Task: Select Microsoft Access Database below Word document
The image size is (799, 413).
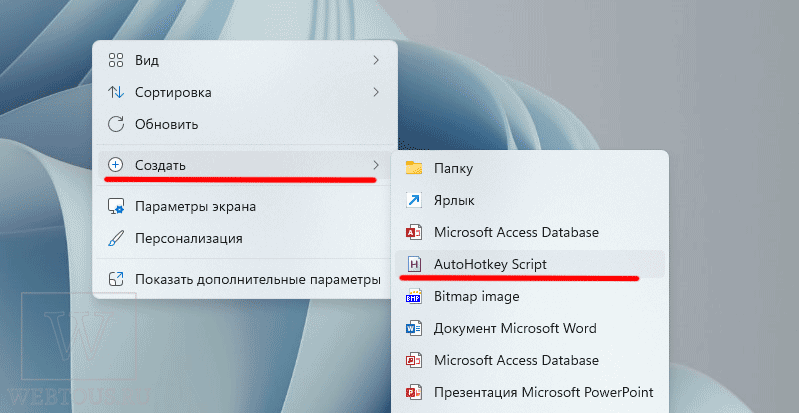Action: click(x=530, y=360)
